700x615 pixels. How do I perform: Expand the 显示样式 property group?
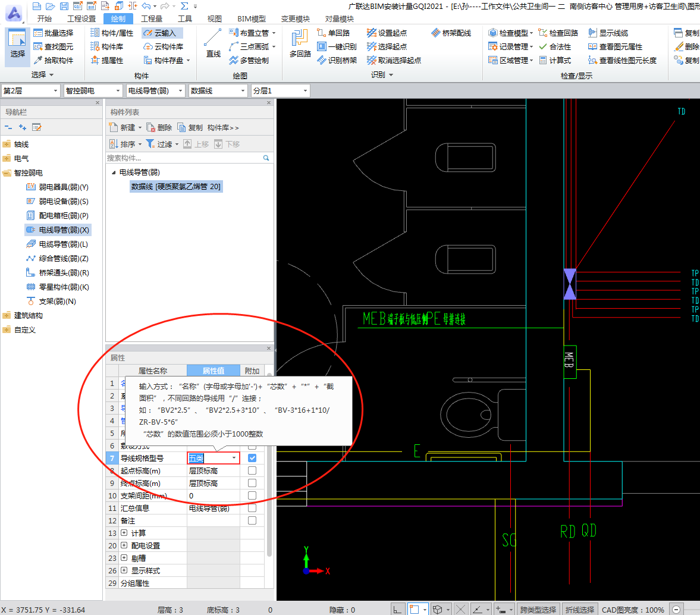(124, 570)
